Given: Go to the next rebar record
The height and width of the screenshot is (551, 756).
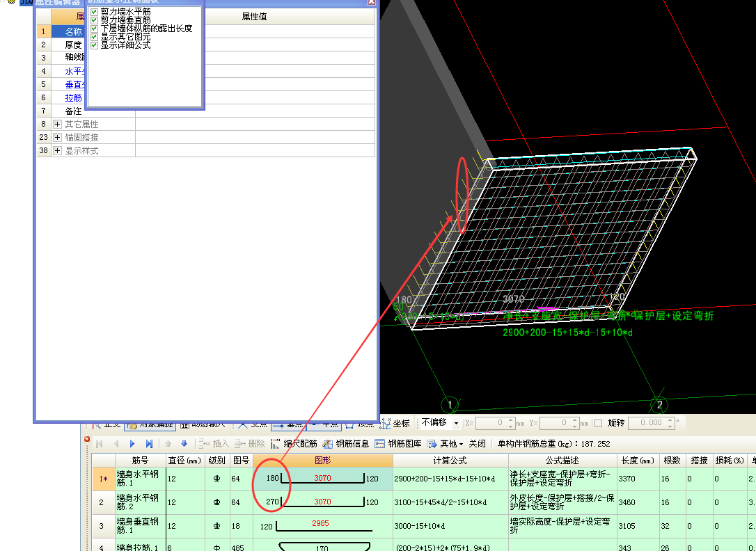Looking at the screenshot, I should pos(132,444).
